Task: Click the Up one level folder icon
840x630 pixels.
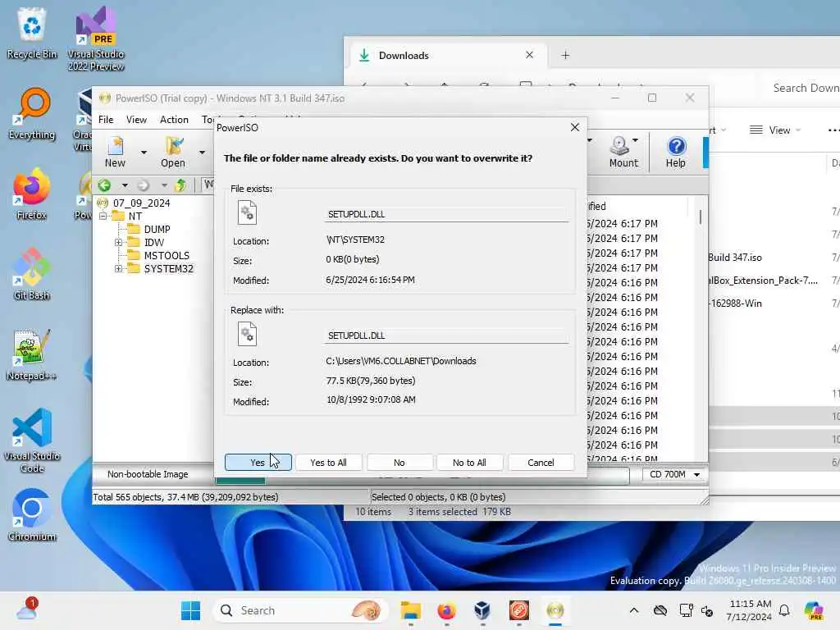Action: tap(181, 185)
